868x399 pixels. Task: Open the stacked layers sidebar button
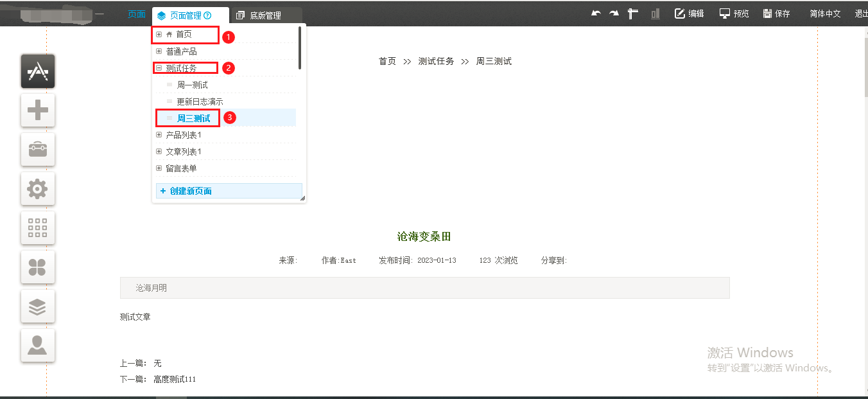click(38, 306)
